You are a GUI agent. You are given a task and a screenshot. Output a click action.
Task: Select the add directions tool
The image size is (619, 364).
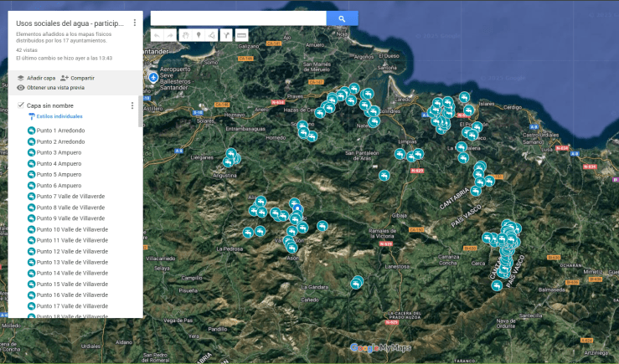click(x=226, y=35)
